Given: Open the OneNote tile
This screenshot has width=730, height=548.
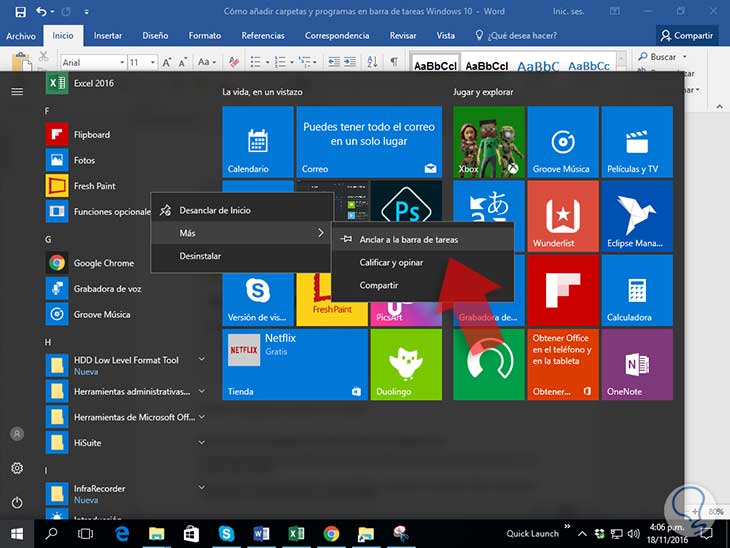Looking at the screenshot, I should click(x=637, y=365).
